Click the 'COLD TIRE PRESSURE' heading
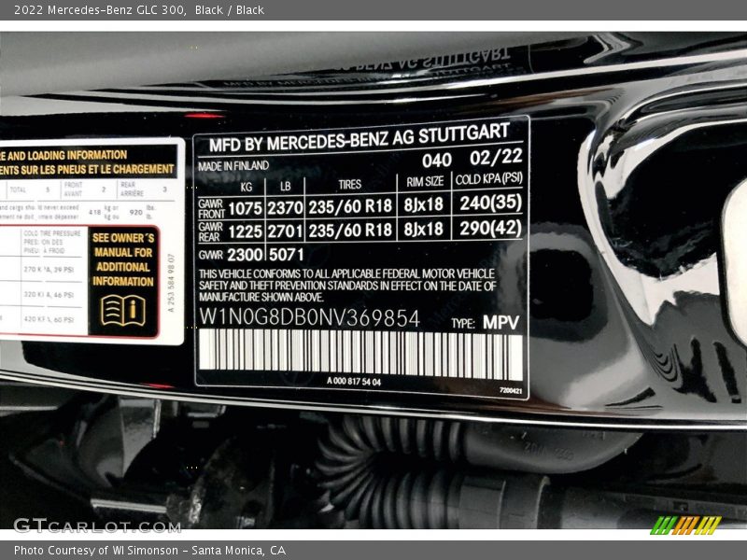Viewport: 747px width, 560px height. (x=52, y=233)
